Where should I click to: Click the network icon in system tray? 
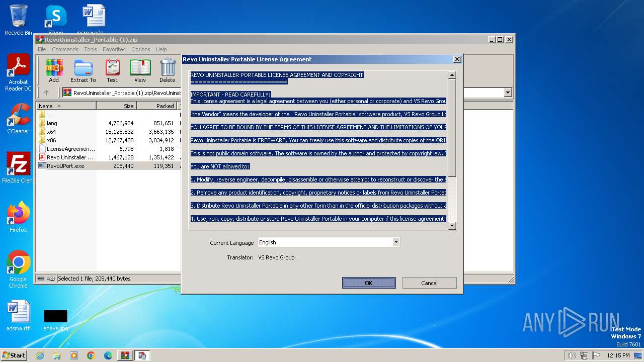584,355
